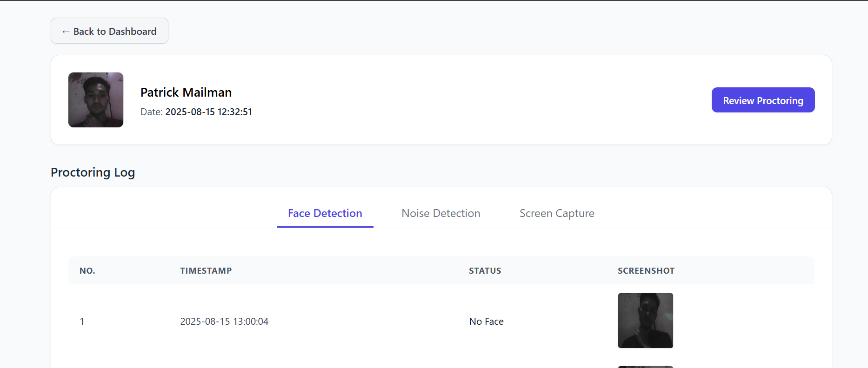The height and width of the screenshot is (368, 868).
Task: Open the first log entry's screenshot thumbnail
Action: click(645, 321)
